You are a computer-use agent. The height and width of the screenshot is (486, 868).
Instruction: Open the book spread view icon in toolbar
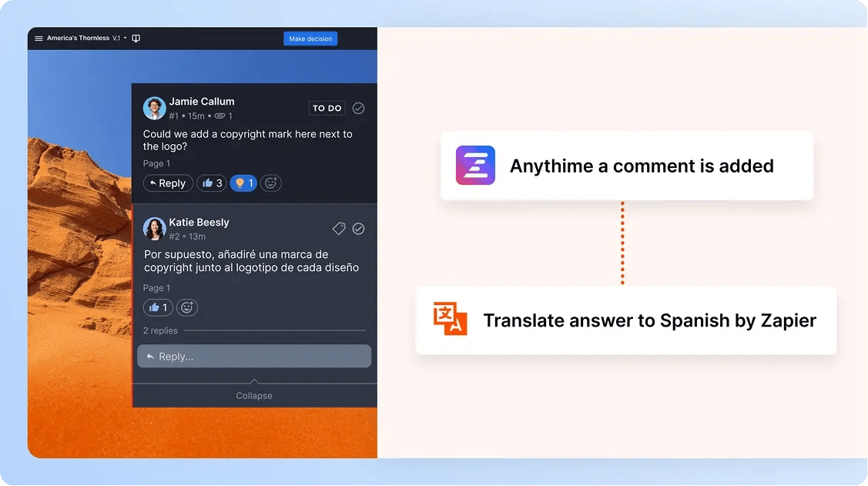[x=136, y=38]
